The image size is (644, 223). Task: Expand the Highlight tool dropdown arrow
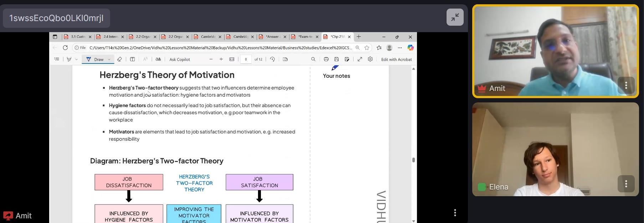[76, 60]
